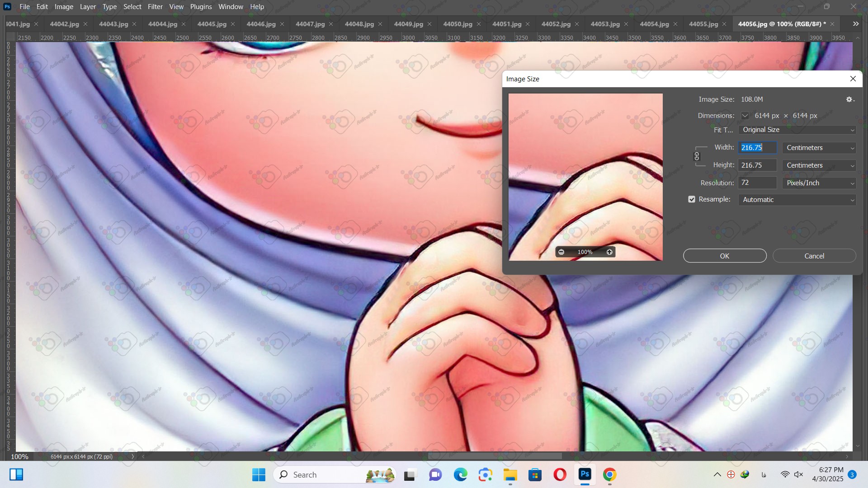The height and width of the screenshot is (488, 868).
Task: Switch to the 44049.jpg tab
Action: click(x=408, y=24)
